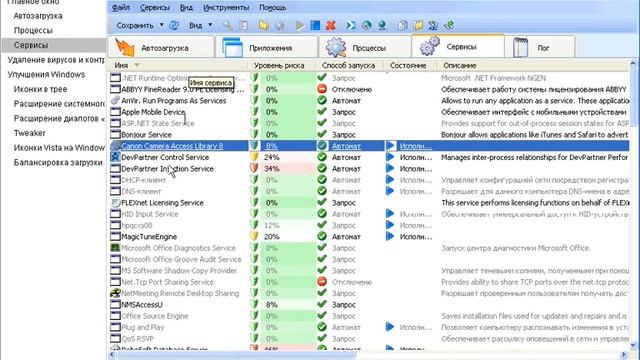
Task: Select Удаление вирусов in the sidebar
Action: (x=56, y=60)
